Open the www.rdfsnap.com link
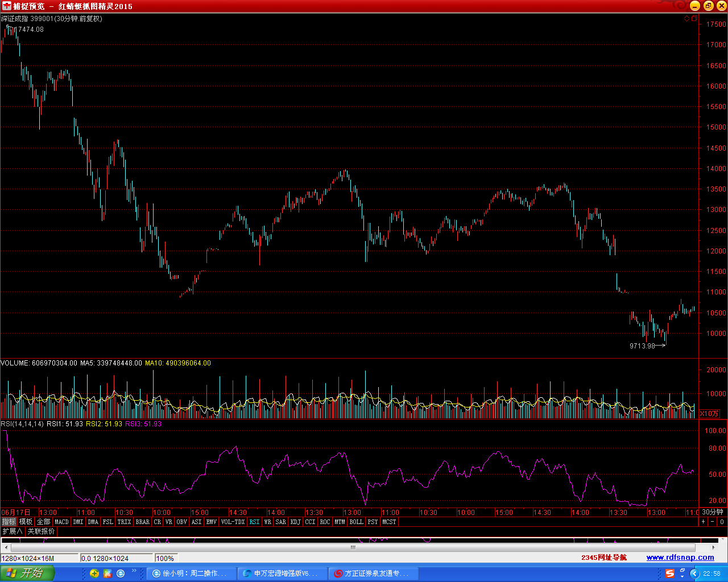Screen dimensions: 728x582 click(680, 558)
